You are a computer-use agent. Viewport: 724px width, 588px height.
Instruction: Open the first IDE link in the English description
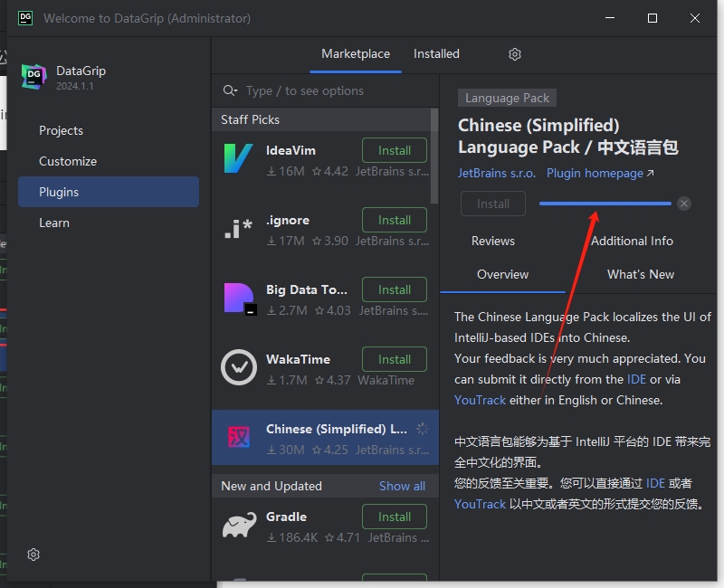[x=636, y=379]
